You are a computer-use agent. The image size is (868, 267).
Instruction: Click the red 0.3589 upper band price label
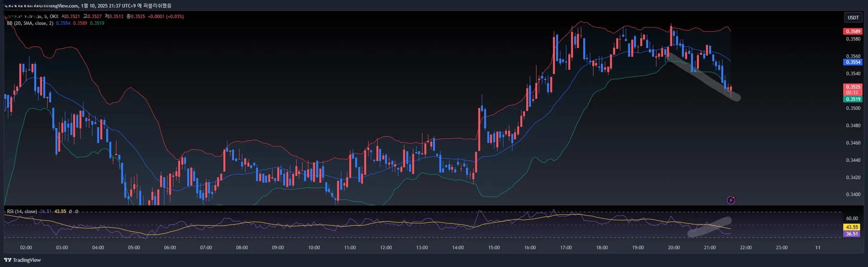(x=853, y=31)
